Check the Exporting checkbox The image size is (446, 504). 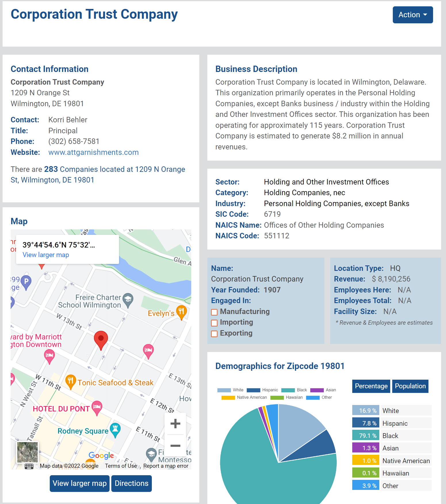point(214,334)
